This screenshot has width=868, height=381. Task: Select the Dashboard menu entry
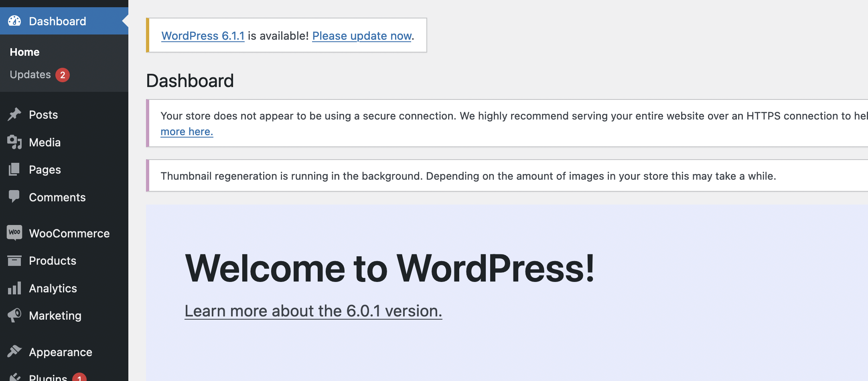coord(57,20)
